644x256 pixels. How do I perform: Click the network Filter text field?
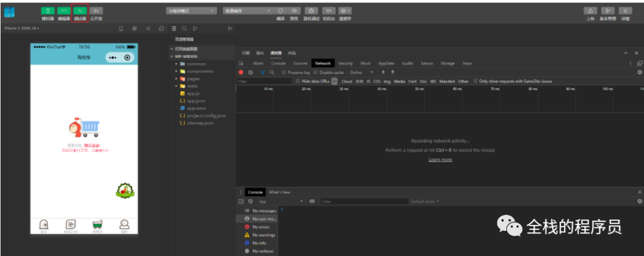264,81
